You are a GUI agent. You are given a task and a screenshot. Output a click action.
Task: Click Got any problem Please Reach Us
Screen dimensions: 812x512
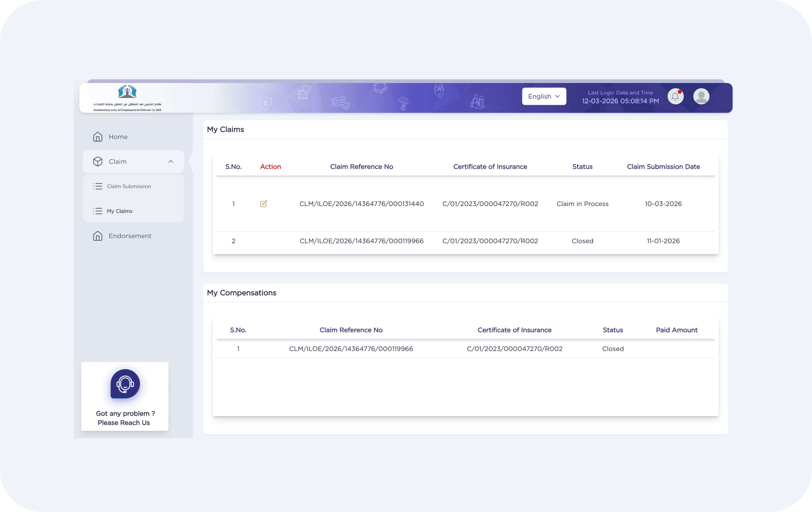pyautogui.click(x=124, y=418)
